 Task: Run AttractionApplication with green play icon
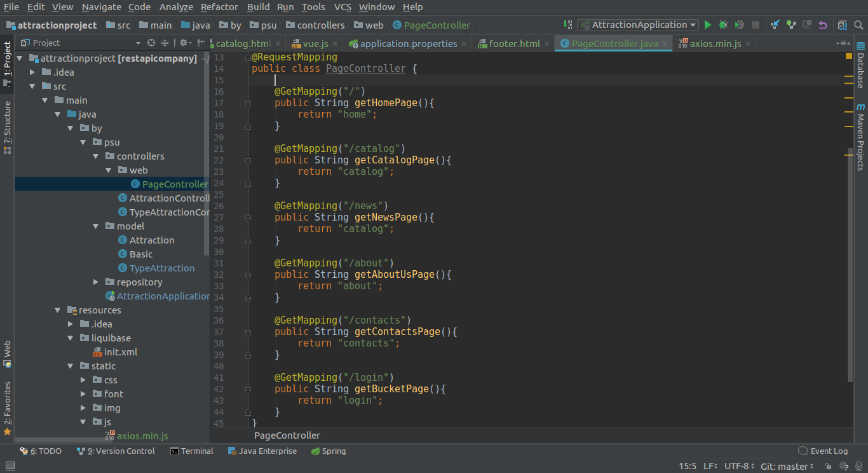708,25
